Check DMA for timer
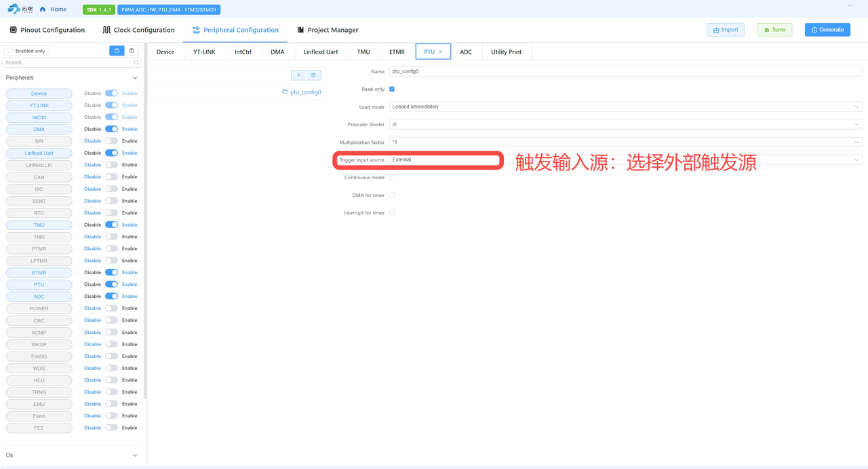 pyautogui.click(x=392, y=195)
